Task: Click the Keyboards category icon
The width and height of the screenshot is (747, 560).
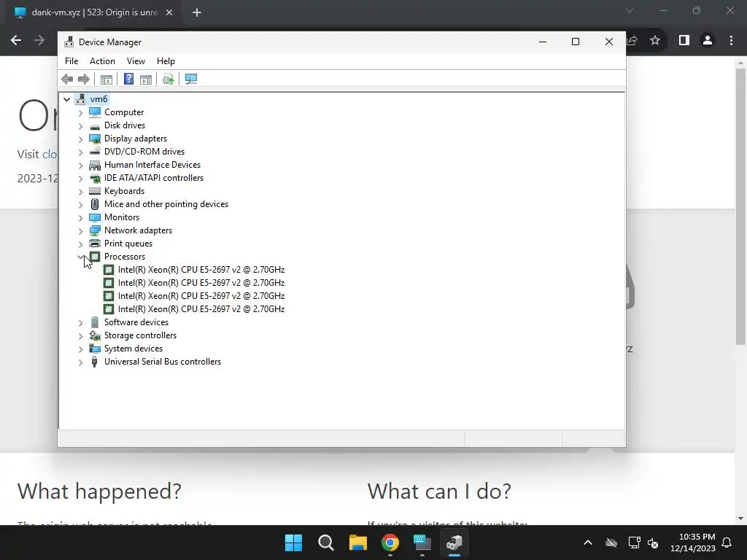Action: click(95, 191)
